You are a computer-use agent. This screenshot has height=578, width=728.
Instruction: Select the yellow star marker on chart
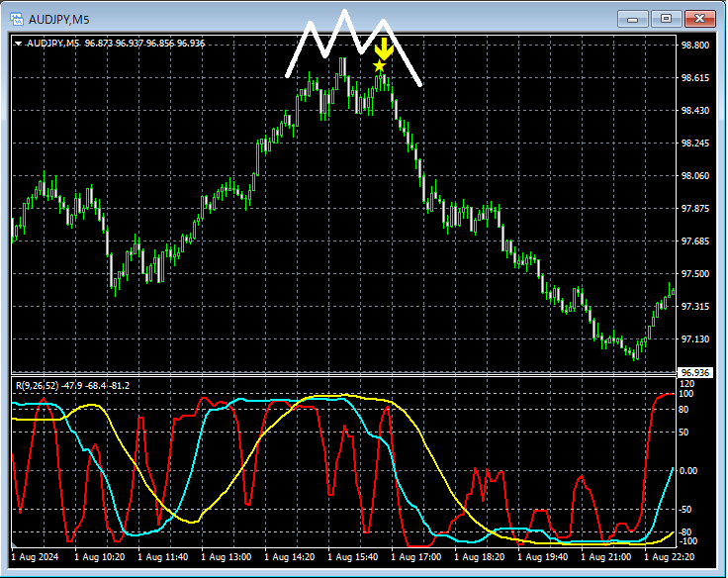point(379,66)
